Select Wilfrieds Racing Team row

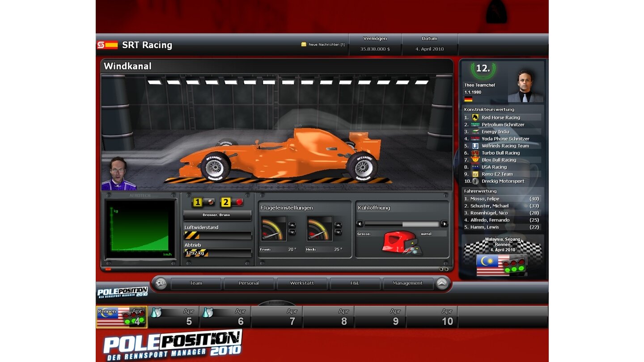click(502, 146)
